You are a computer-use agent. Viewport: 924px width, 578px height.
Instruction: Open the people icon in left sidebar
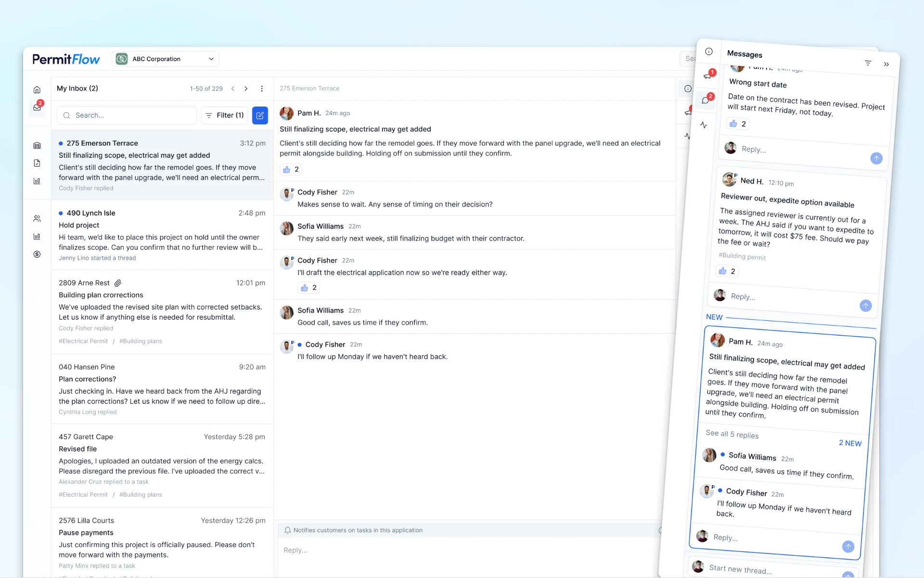click(x=37, y=219)
